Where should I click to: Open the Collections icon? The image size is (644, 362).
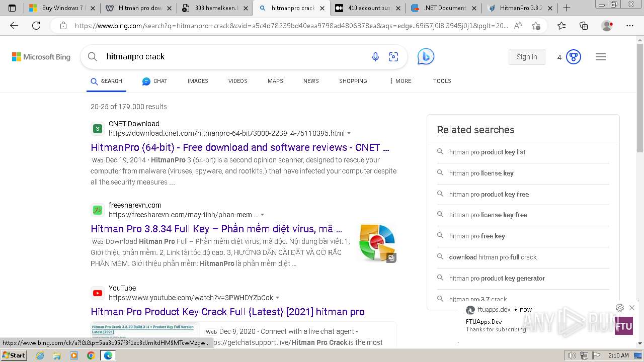pos(584,26)
